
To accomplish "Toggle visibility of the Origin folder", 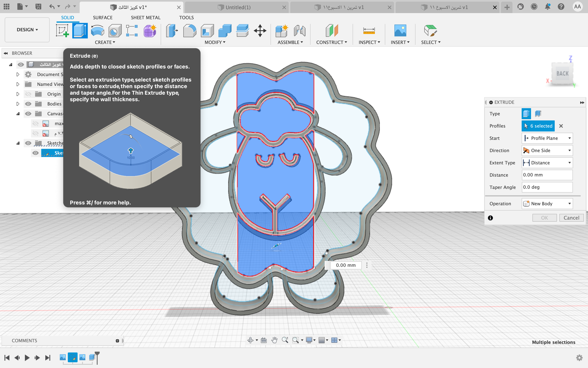I will 28,94.
